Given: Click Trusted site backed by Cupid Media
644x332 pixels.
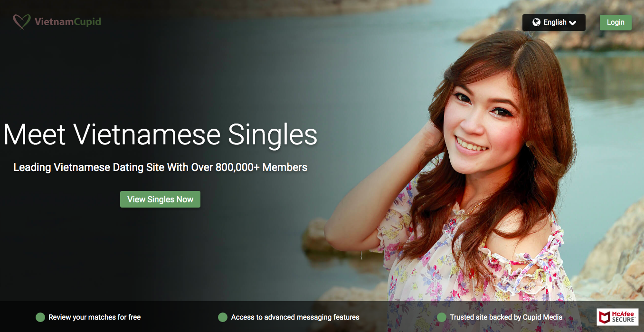Looking at the screenshot, I should tap(506, 317).
